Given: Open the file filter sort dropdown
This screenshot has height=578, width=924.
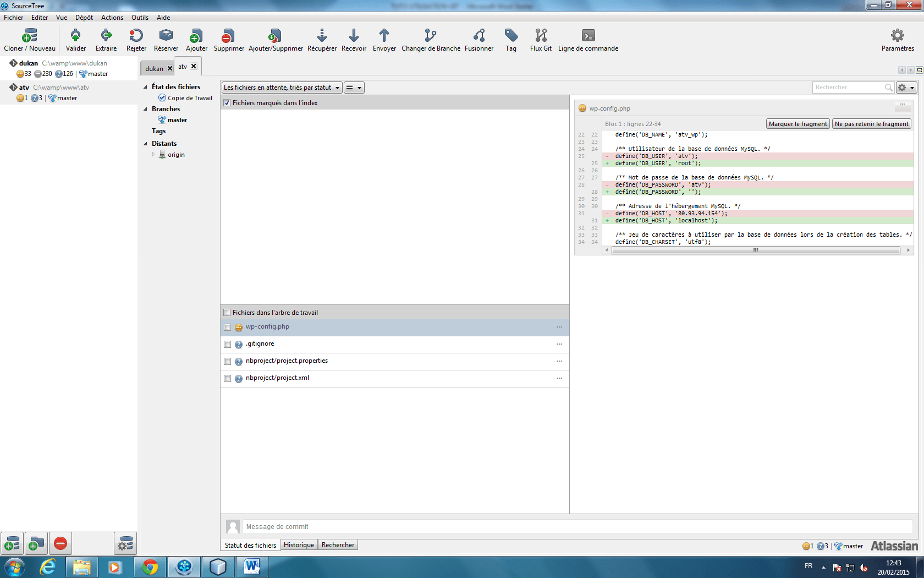Looking at the screenshot, I should pyautogui.click(x=282, y=88).
